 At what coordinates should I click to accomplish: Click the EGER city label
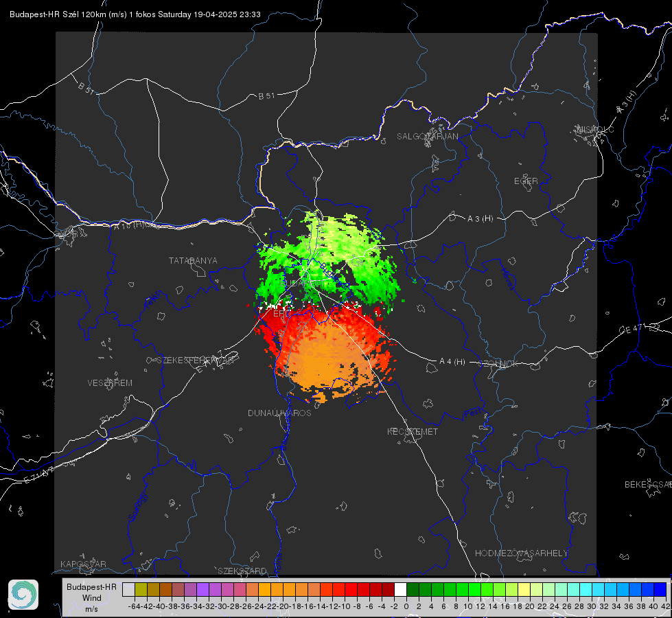(x=526, y=181)
